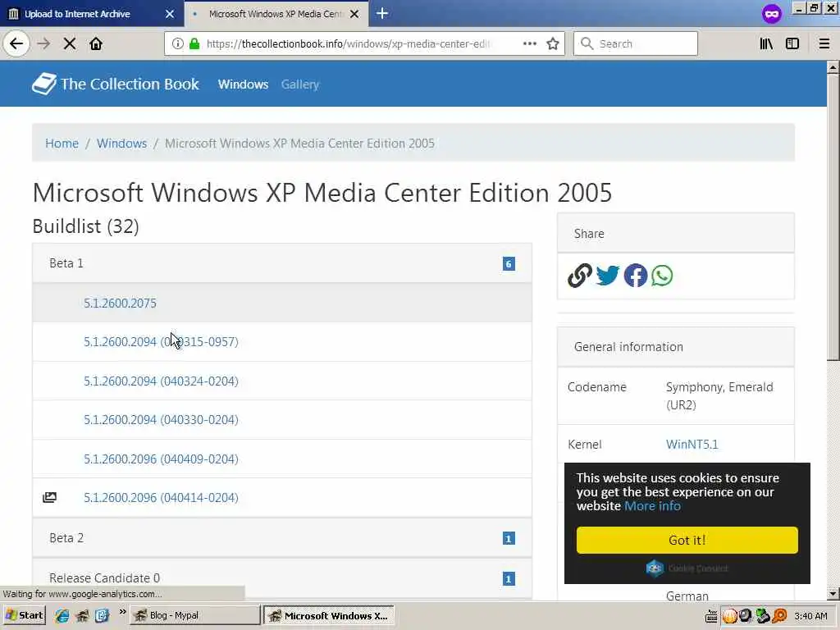This screenshot has width=840, height=630.
Task: Open build 5.1.2600.2094 (040324-0204)
Action: (161, 381)
